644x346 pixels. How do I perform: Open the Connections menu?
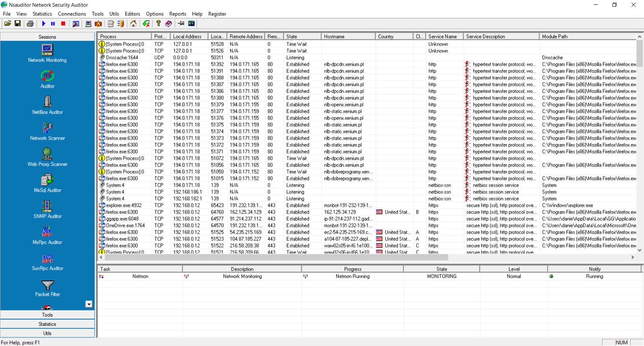72,14
